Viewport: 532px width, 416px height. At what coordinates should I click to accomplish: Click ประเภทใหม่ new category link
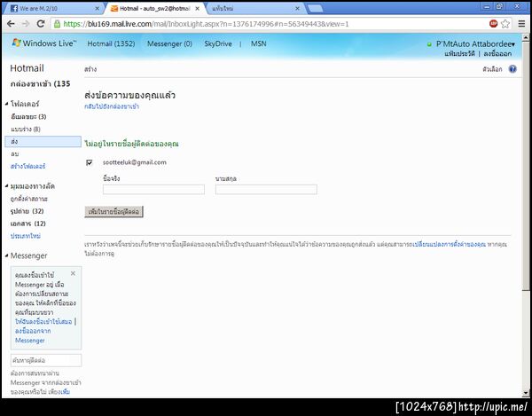click(26, 236)
